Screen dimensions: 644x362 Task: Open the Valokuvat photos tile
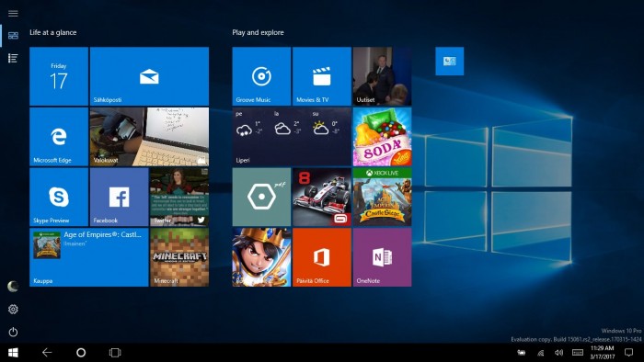(x=149, y=137)
